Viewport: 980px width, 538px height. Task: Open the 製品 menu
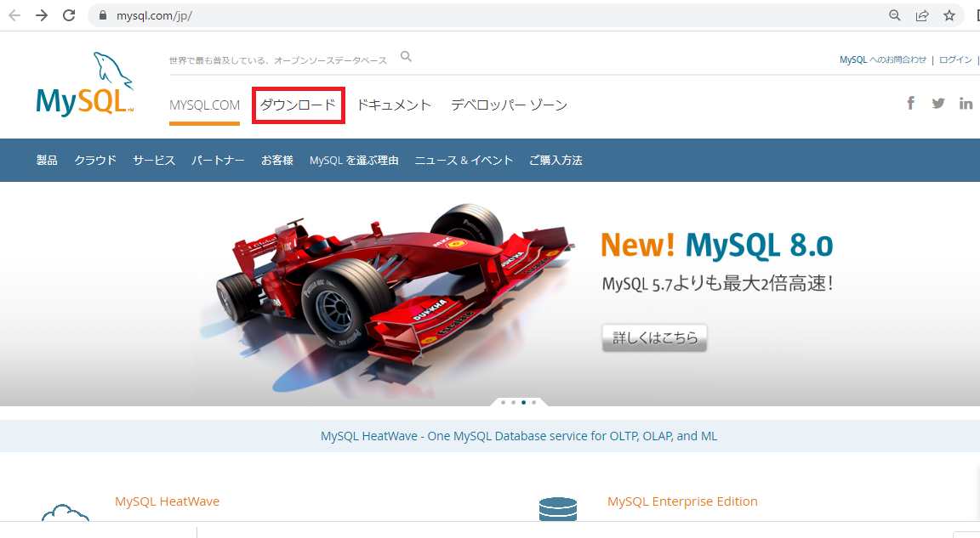point(47,161)
